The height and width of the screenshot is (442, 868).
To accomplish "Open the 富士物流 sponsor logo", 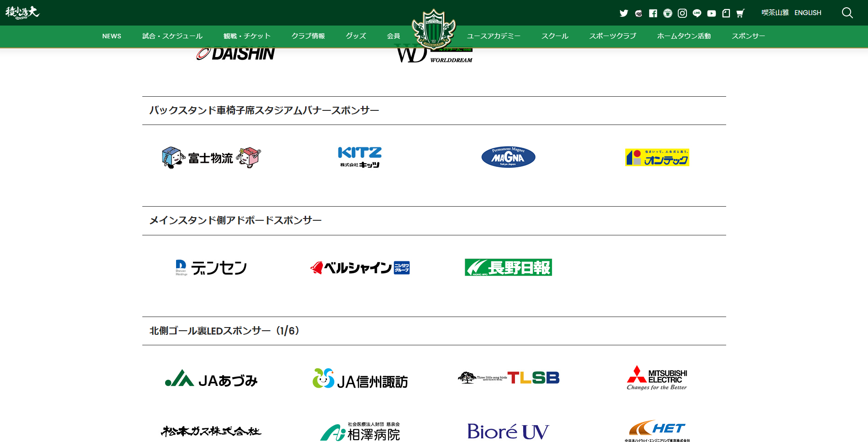I will coord(211,158).
